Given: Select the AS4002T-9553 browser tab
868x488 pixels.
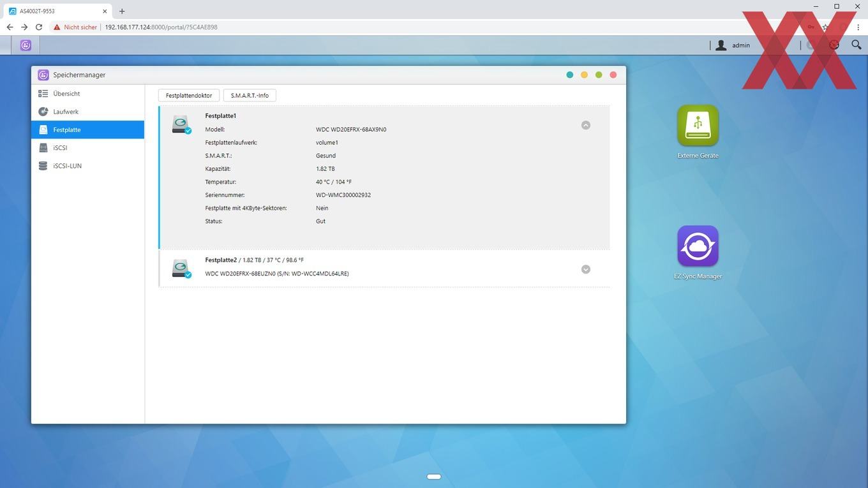Looking at the screenshot, I should point(59,11).
